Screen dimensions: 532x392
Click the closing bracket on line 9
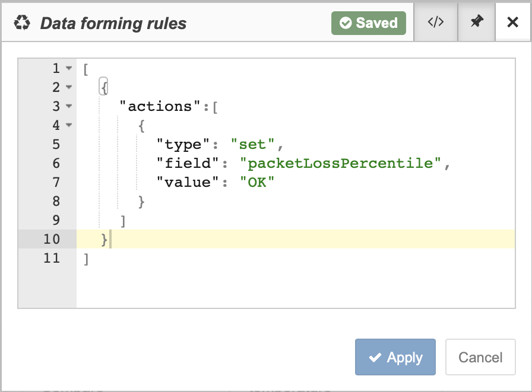(x=123, y=221)
